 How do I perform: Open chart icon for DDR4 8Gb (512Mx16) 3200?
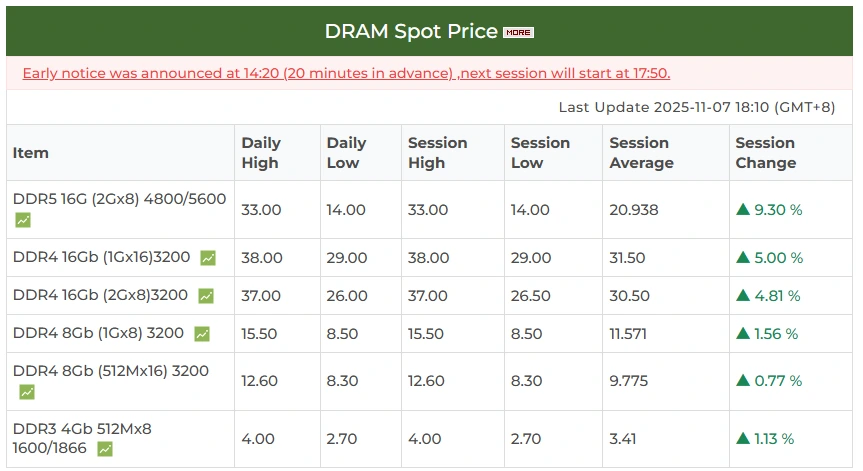click(27, 392)
